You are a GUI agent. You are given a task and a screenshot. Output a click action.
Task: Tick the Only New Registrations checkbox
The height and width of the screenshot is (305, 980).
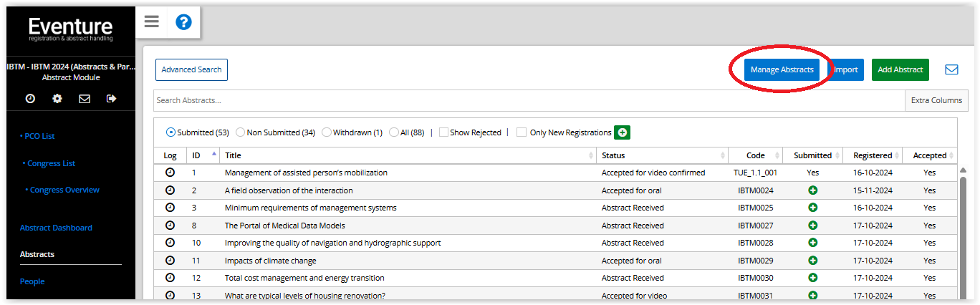(522, 132)
